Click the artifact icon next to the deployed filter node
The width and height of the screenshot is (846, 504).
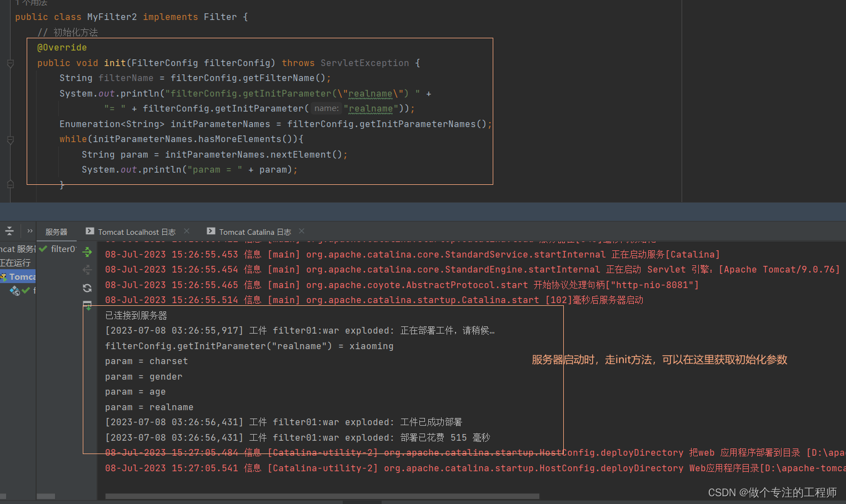tap(14, 290)
